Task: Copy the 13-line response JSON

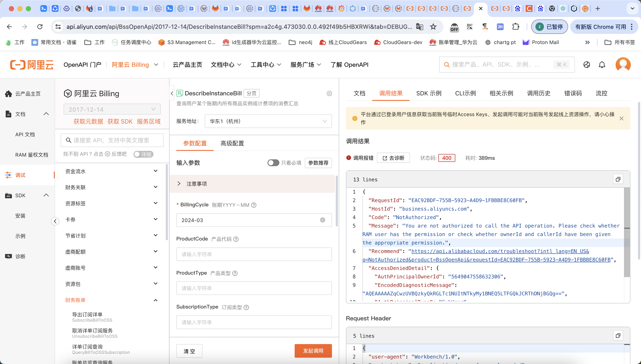Action: 618,179
